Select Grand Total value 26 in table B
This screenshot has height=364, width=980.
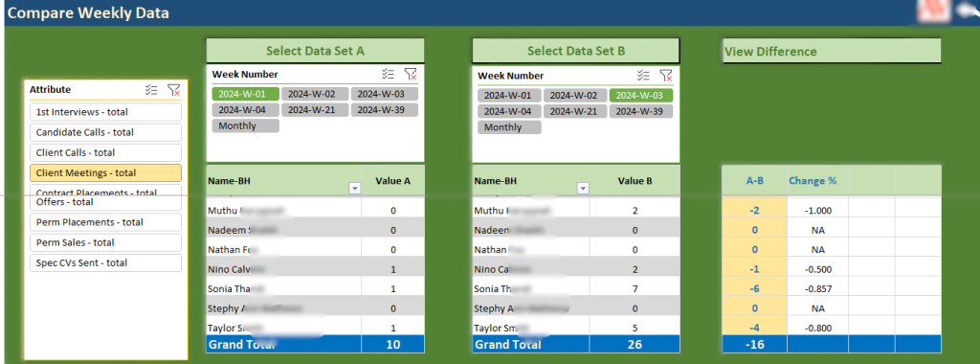[x=635, y=344]
